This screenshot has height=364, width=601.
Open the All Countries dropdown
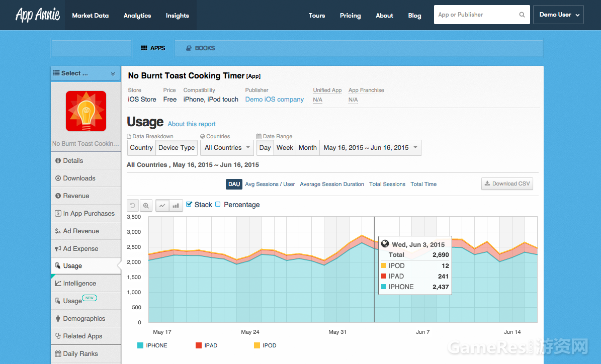(227, 147)
